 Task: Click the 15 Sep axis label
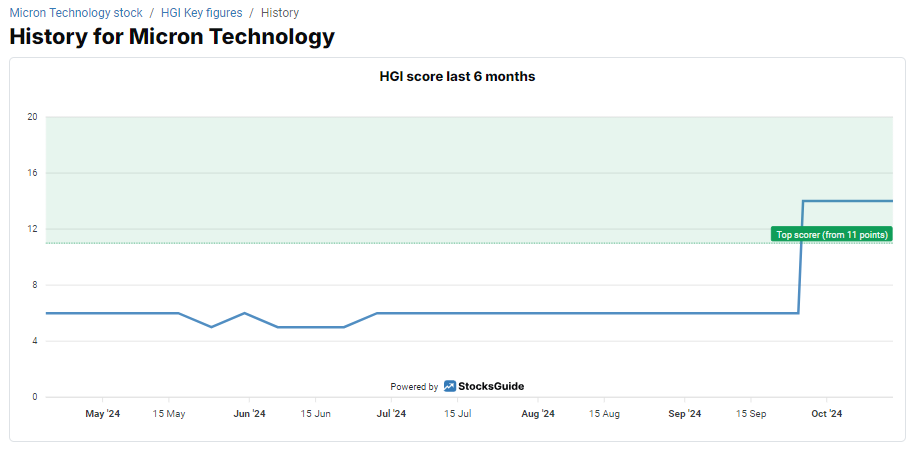(751, 414)
